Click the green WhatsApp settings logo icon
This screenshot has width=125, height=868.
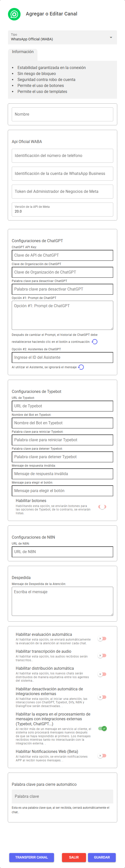pyautogui.click(x=14, y=14)
